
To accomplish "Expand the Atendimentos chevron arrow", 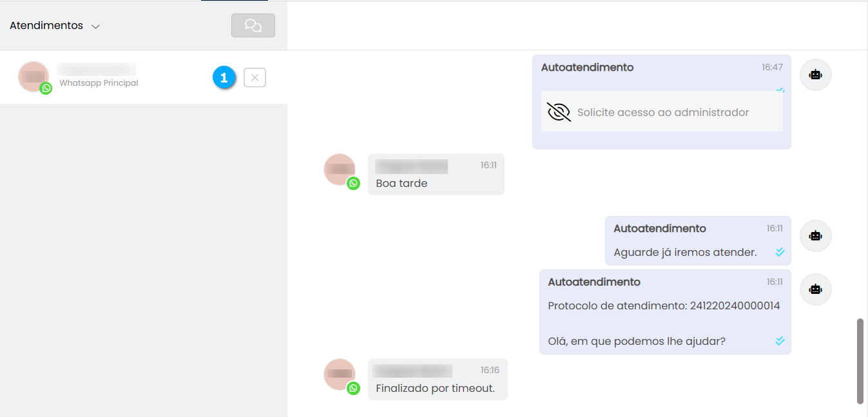I will (x=95, y=26).
